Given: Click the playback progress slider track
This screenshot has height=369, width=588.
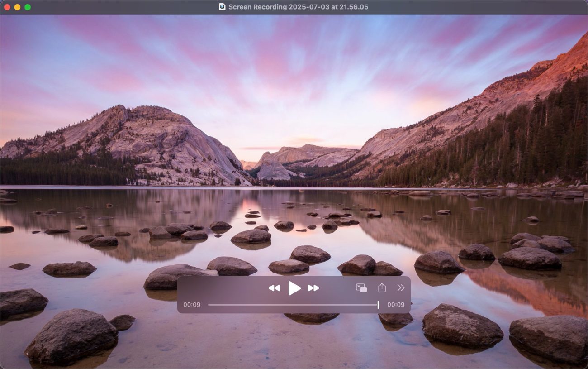Looking at the screenshot, I should point(293,305).
